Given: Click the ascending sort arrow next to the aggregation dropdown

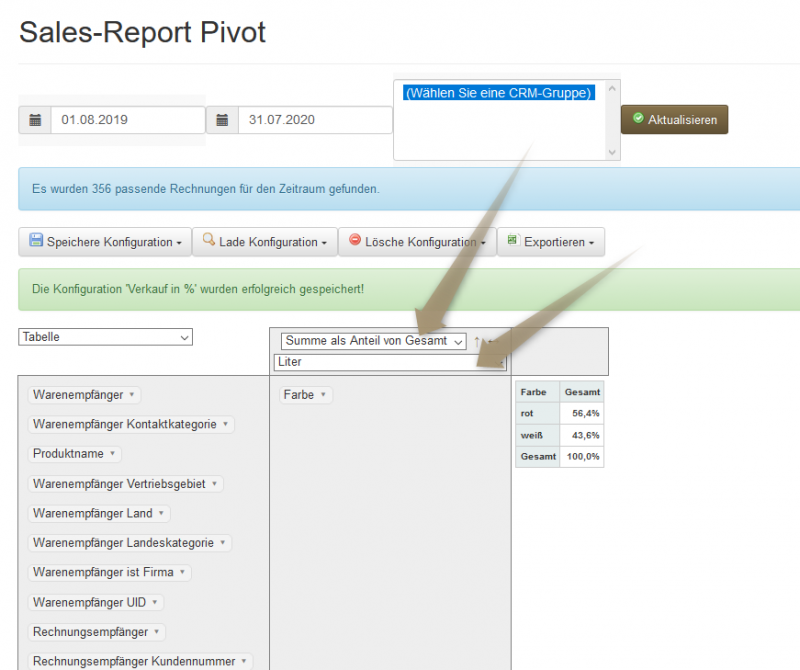Looking at the screenshot, I should point(477,340).
